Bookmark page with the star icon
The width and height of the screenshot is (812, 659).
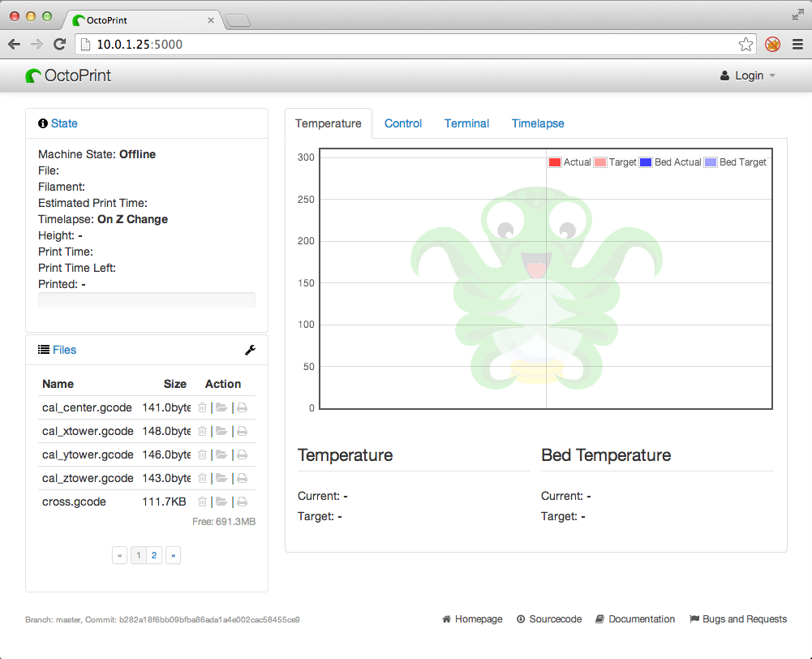745,45
